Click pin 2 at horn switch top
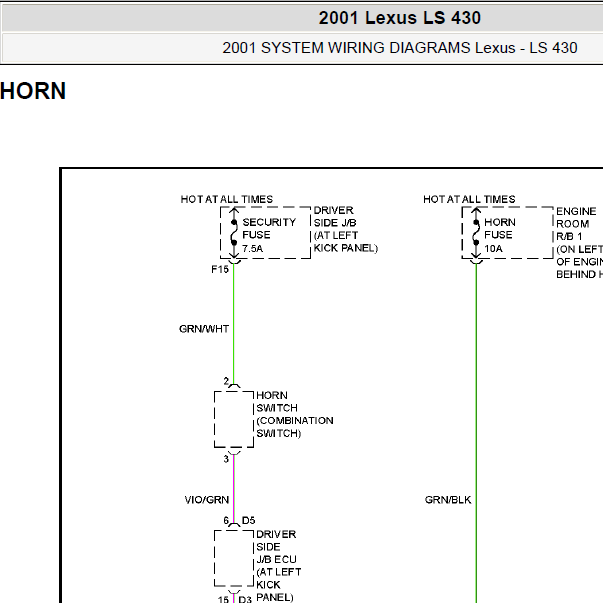 click(x=226, y=381)
